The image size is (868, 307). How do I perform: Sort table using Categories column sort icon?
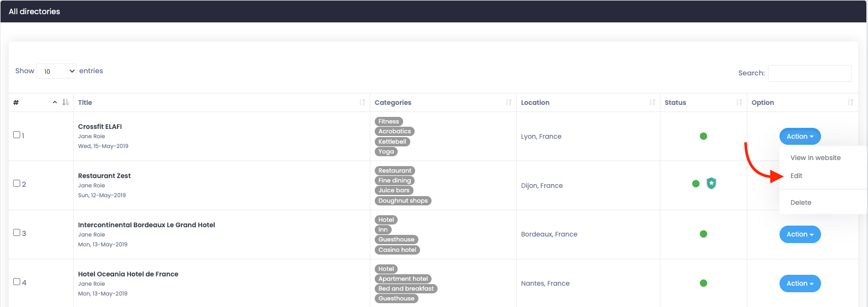point(509,102)
